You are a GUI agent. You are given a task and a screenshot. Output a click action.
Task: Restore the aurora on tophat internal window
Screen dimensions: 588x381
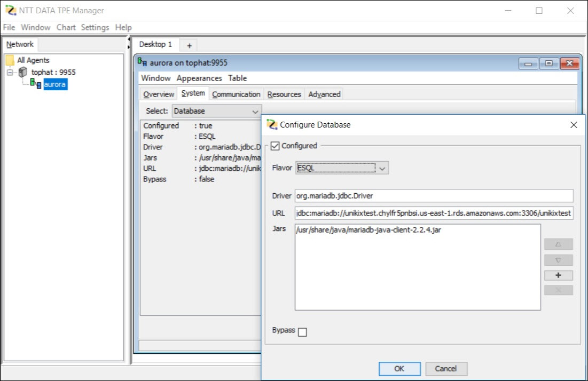548,63
